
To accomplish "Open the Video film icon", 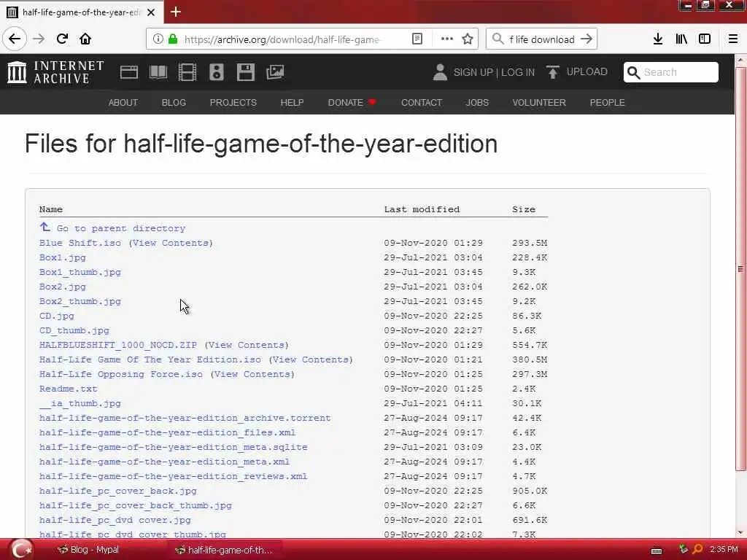I will pyautogui.click(x=187, y=72).
